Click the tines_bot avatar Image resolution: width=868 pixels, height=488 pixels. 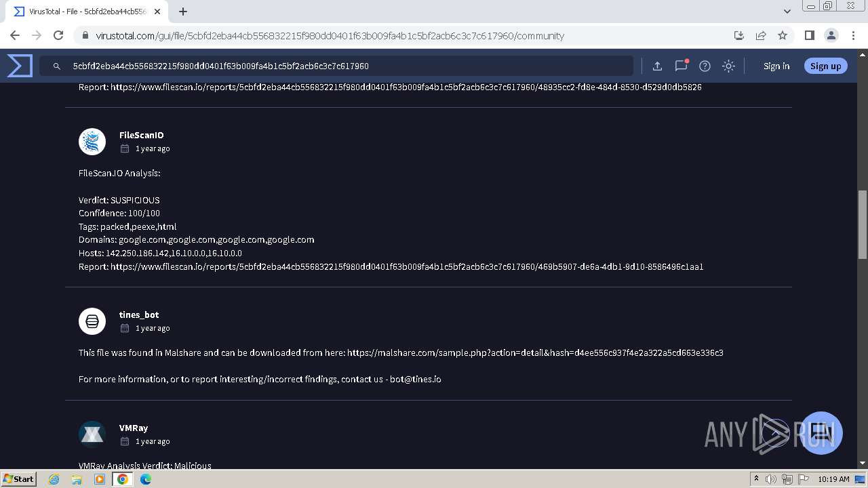coord(92,321)
